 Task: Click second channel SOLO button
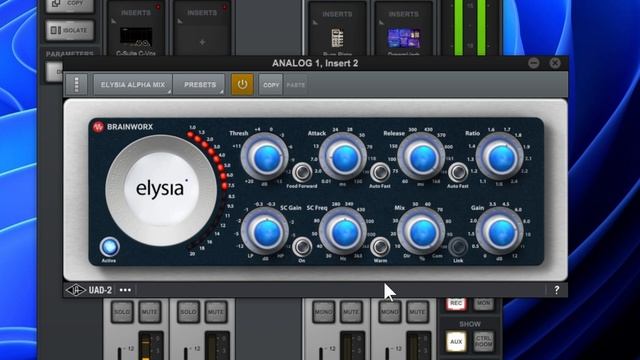pyautogui.click(x=188, y=312)
